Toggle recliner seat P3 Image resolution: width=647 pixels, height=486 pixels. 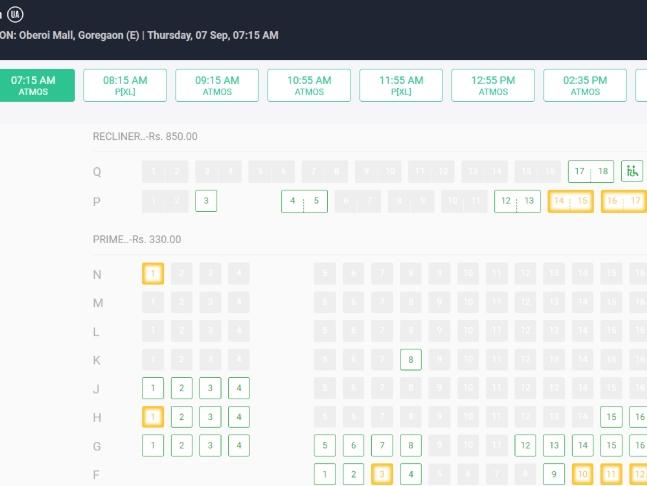(206, 201)
